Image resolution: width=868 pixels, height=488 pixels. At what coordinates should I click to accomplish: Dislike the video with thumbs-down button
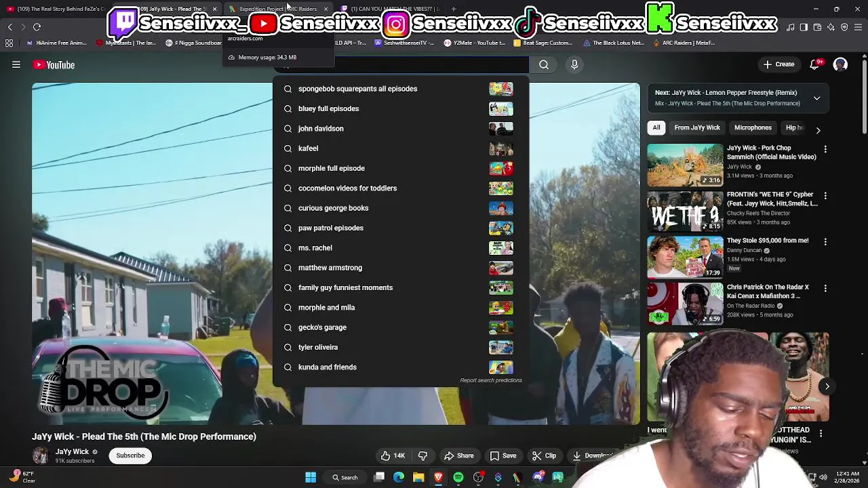click(x=422, y=455)
